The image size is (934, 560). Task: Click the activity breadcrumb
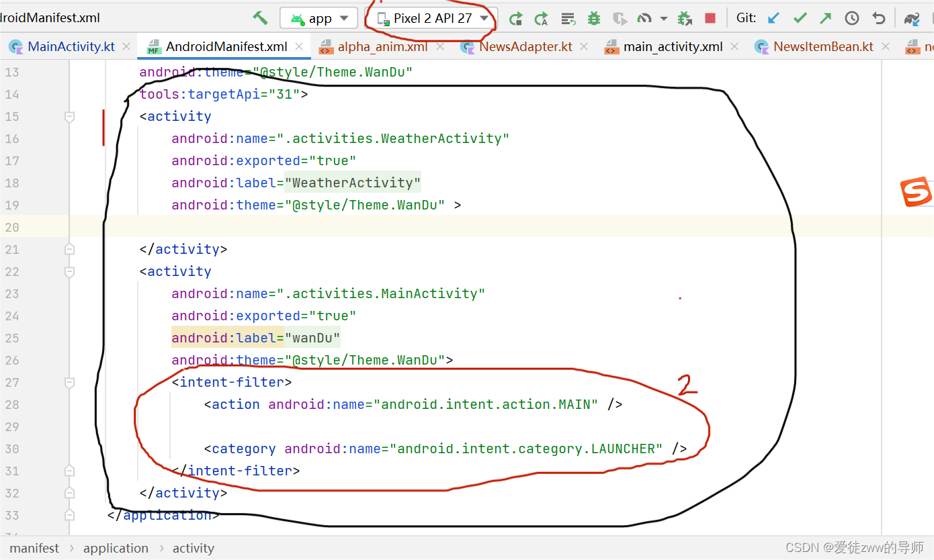click(194, 548)
